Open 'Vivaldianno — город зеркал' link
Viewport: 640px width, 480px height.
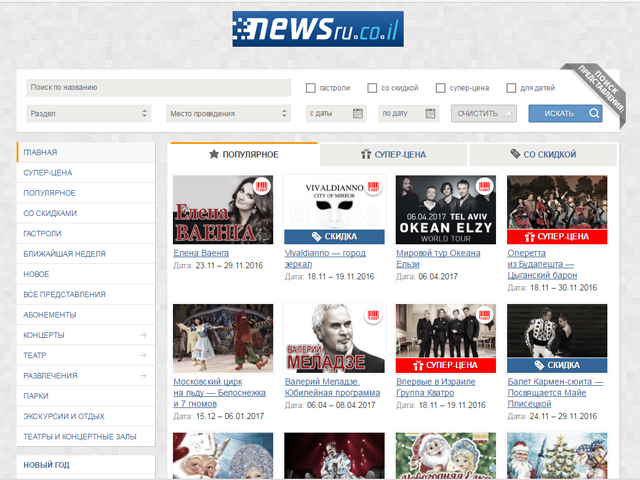325,258
